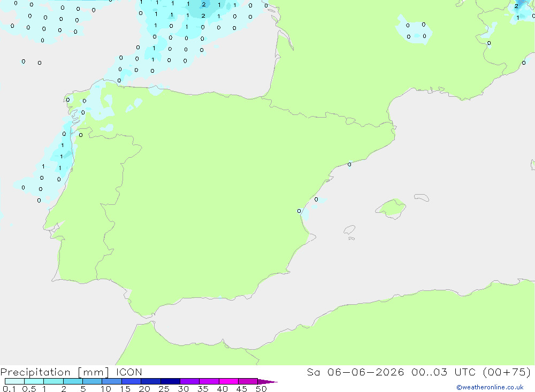Click the 'Precipitation [mm]' title text

55,372
